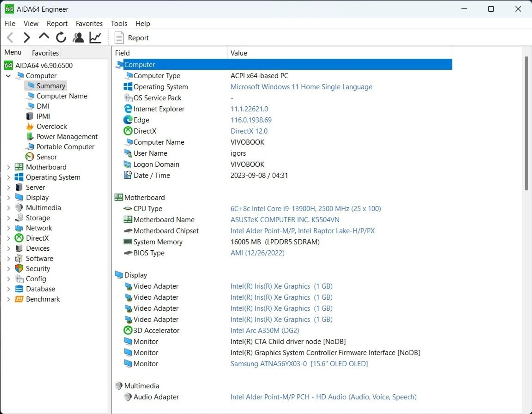Click the Report toolbar button
The height and width of the screenshot is (414, 532).
point(132,38)
